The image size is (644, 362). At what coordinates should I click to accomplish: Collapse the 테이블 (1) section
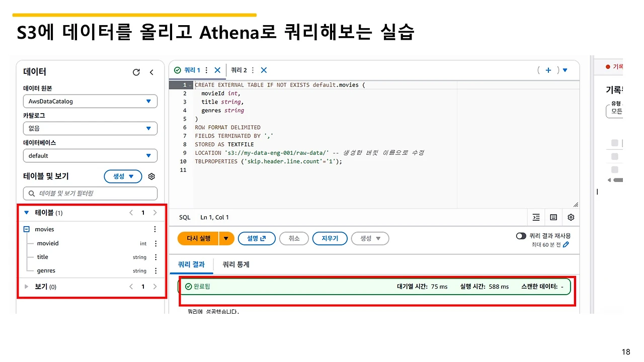[27, 213]
